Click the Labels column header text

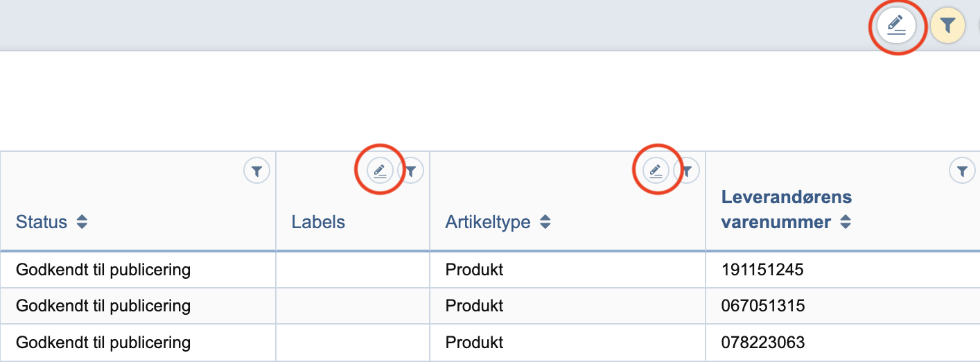[318, 223]
